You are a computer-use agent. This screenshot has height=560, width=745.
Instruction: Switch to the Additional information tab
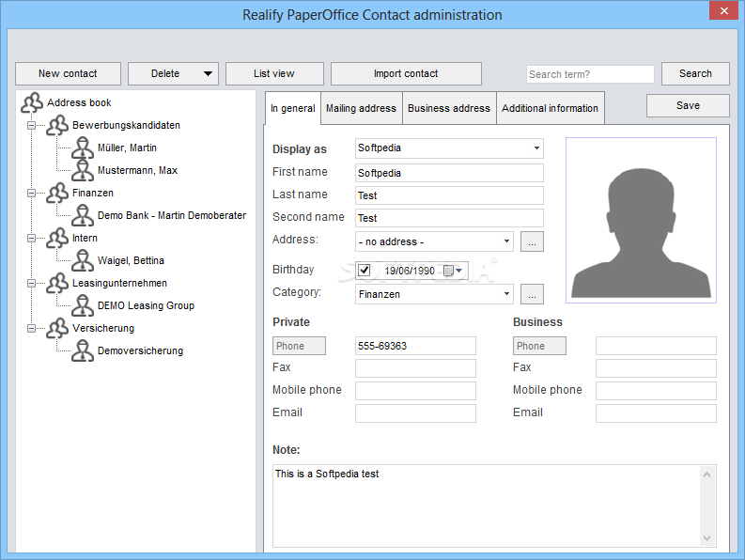(551, 108)
